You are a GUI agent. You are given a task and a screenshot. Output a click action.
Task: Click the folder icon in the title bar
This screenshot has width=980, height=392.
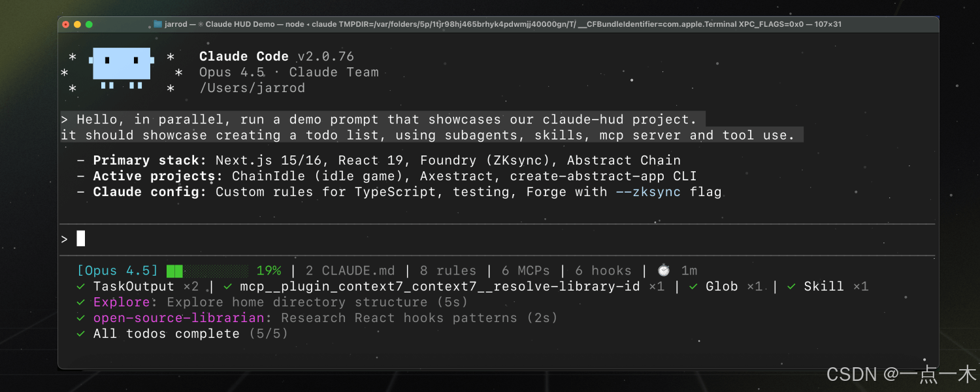(157, 24)
